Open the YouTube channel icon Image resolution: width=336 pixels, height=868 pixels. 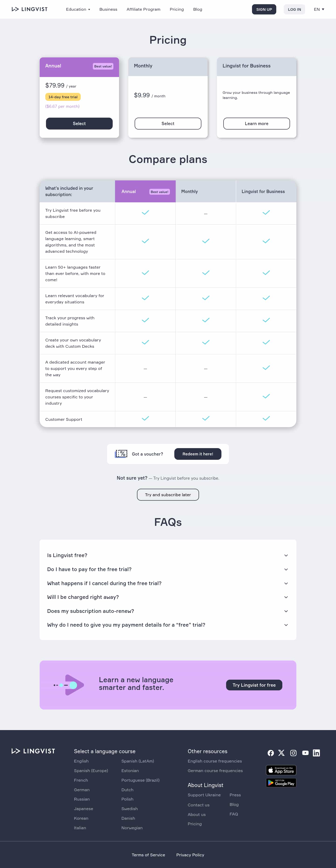[x=305, y=753]
